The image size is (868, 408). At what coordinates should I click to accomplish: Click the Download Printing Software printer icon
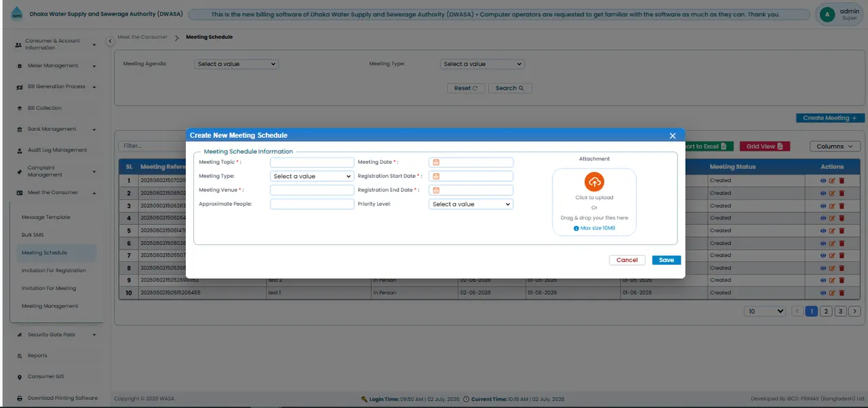tap(20, 398)
